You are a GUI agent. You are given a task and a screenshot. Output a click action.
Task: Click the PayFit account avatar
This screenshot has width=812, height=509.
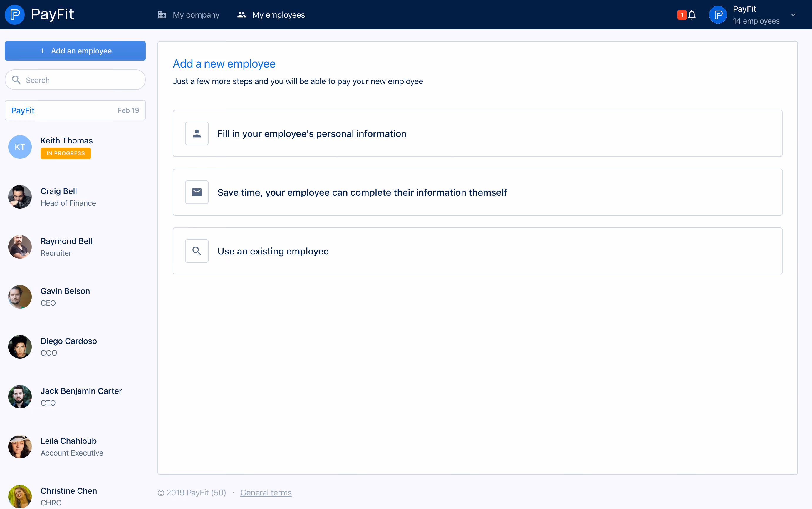(x=717, y=15)
